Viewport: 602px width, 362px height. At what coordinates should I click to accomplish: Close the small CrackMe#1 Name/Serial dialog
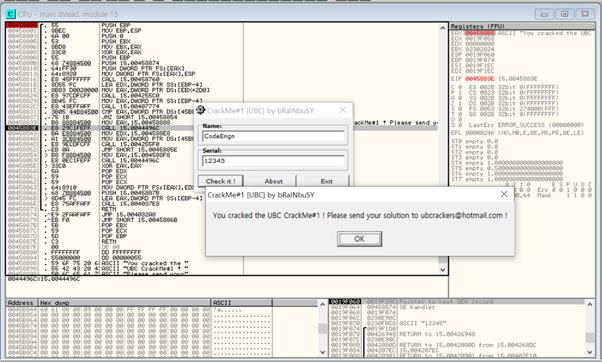(342, 110)
